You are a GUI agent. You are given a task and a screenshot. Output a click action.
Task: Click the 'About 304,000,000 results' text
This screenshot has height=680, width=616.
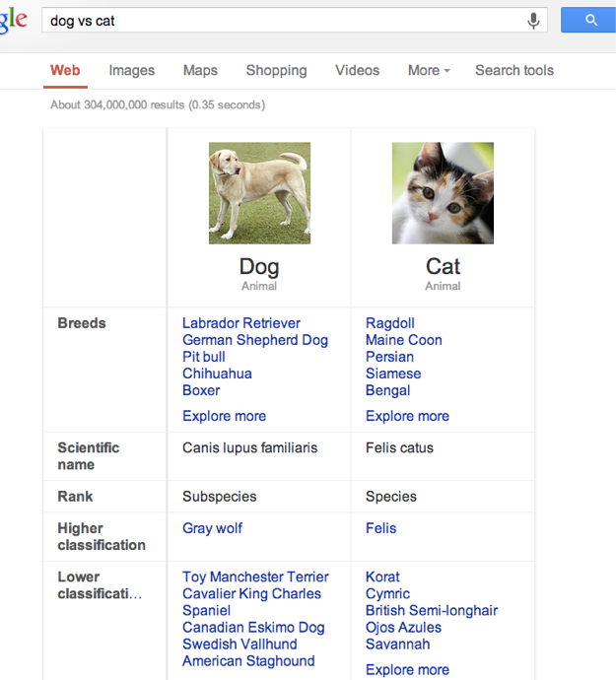pyautogui.click(x=117, y=104)
